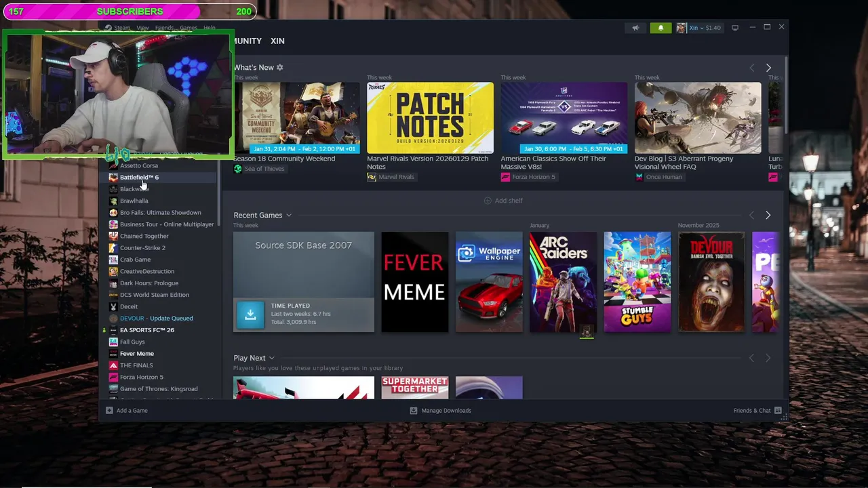Click the user avatar in the title bar
Viewport: 868px width, 488px height.
(681, 28)
